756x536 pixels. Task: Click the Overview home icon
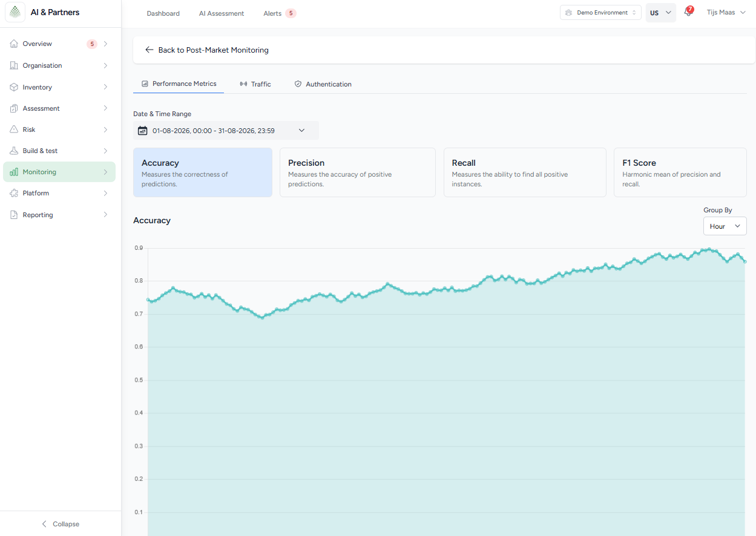(14, 44)
